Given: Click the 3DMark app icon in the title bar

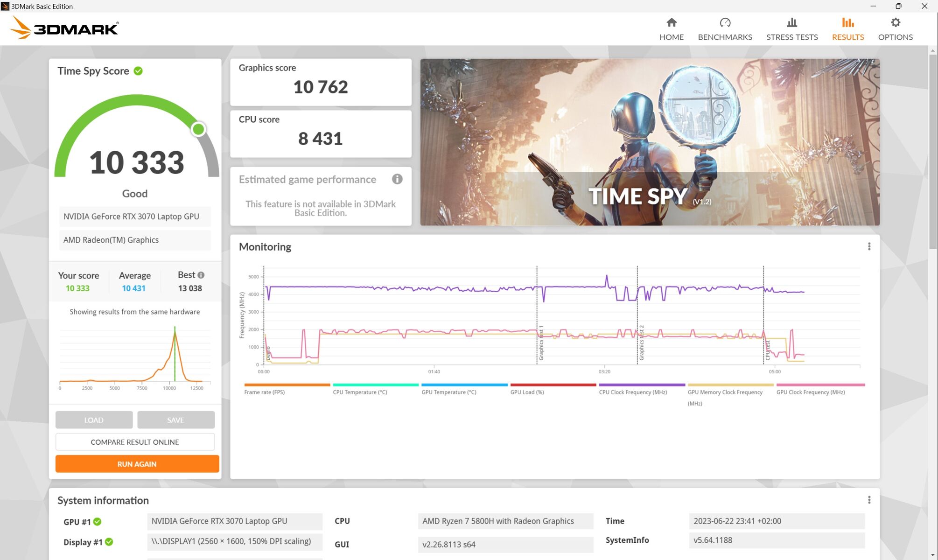Looking at the screenshot, I should pos(5,6).
